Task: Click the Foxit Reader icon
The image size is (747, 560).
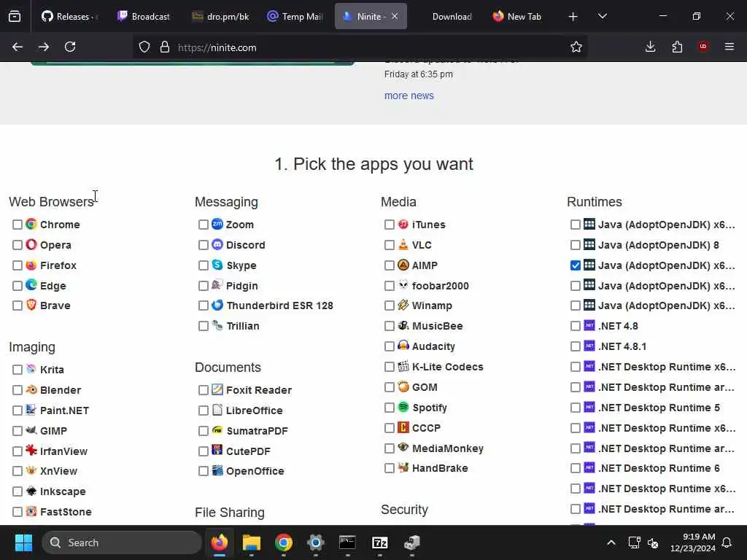Action: pyautogui.click(x=217, y=389)
